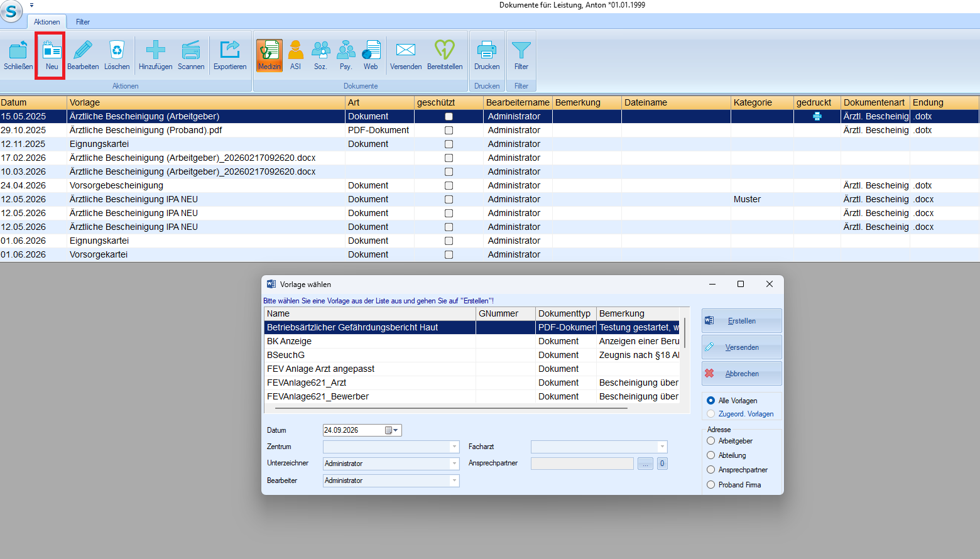This screenshot has width=980, height=559.
Task: Expand the Unterzeichner dropdown
Action: pyautogui.click(x=454, y=464)
